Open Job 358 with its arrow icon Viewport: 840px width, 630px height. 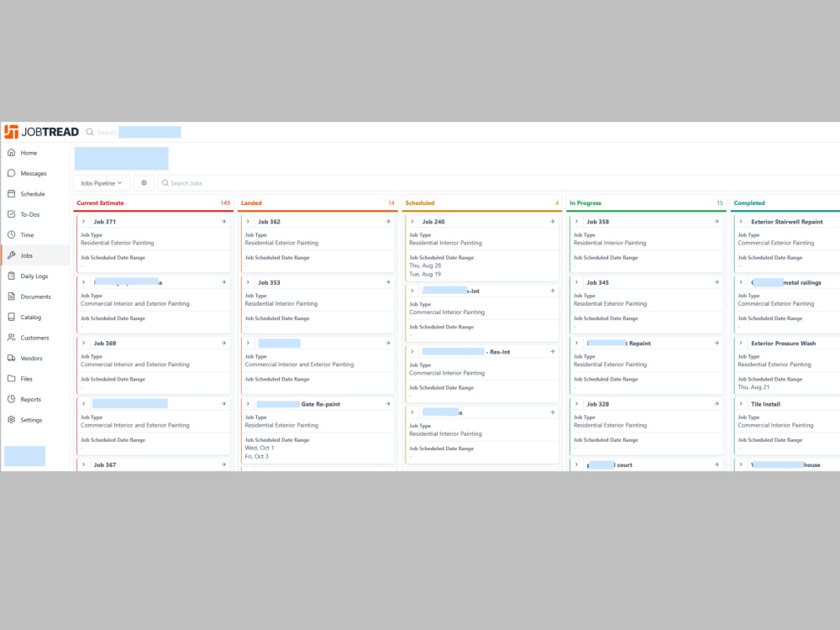point(717,221)
